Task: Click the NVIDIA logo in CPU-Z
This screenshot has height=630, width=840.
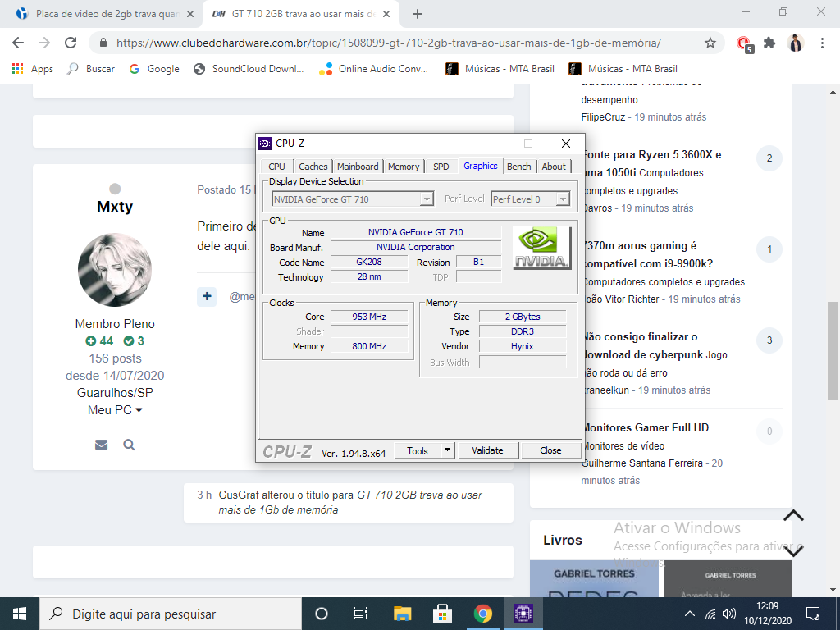Action: pos(541,248)
